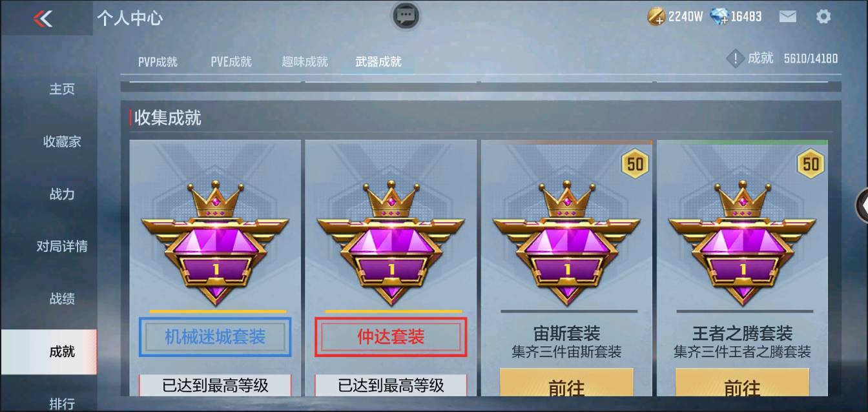
Task: Switch to the PVP成就 tab
Action: point(158,62)
